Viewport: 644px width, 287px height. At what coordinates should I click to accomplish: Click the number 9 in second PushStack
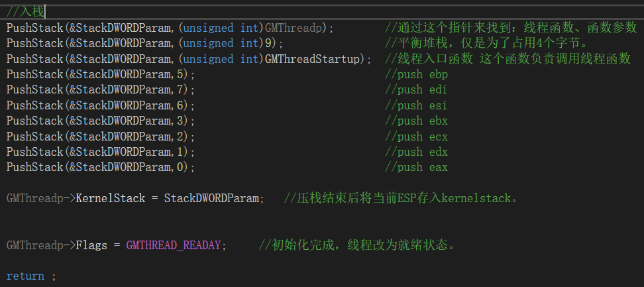(x=268, y=43)
